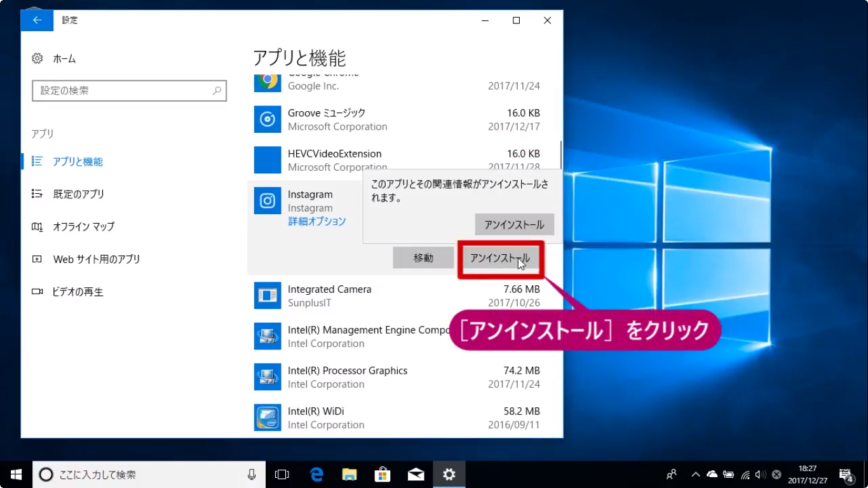Open the Wi-Fi network tray icon
The image size is (868, 488).
pyautogui.click(x=745, y=474)
